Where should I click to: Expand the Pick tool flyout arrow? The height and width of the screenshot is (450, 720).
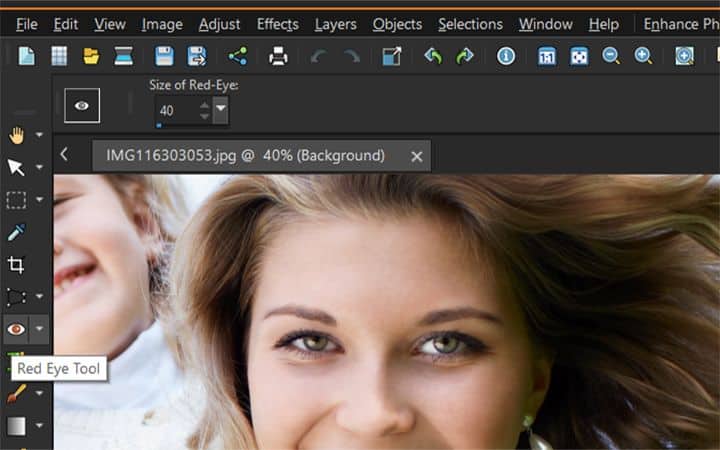pyautogui.click(x=39, y=167)
